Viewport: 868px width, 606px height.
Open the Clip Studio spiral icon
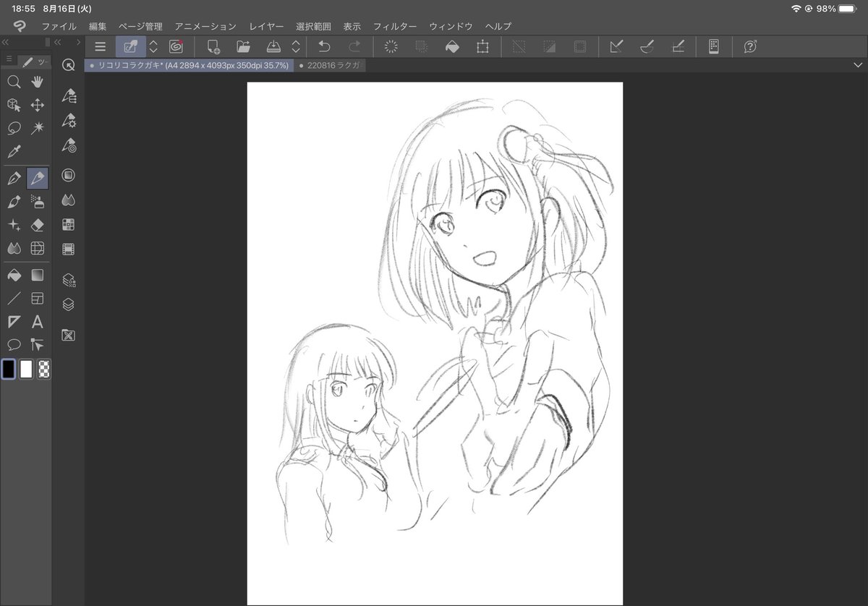coord(176,47)
